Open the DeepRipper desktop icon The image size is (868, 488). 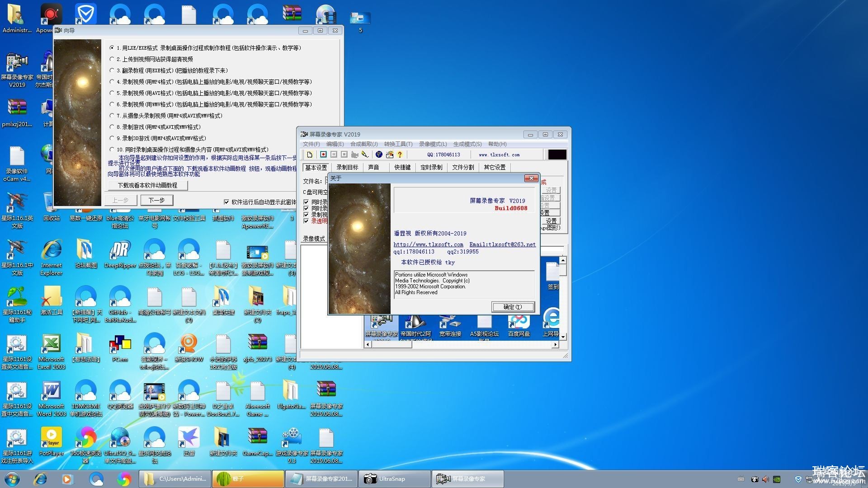pos(120,254)
